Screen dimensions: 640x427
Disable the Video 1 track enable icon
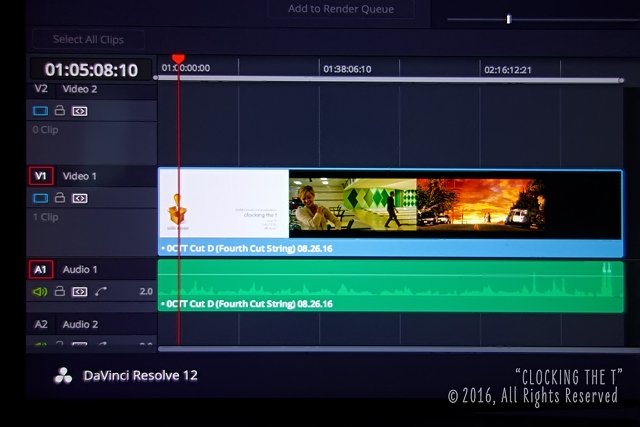tap(41, 198)
